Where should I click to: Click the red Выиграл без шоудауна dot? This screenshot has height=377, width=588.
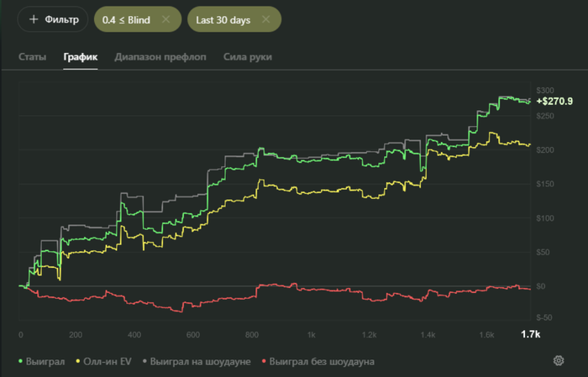point(266,361)
